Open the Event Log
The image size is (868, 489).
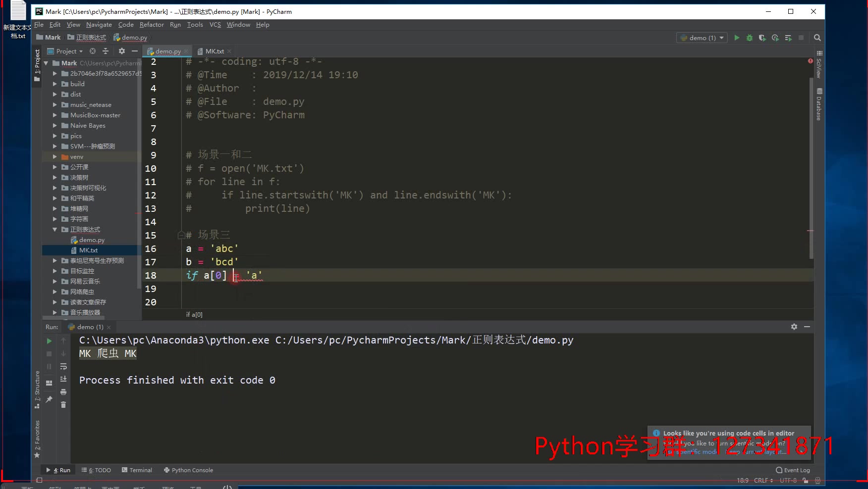point(792,470)
